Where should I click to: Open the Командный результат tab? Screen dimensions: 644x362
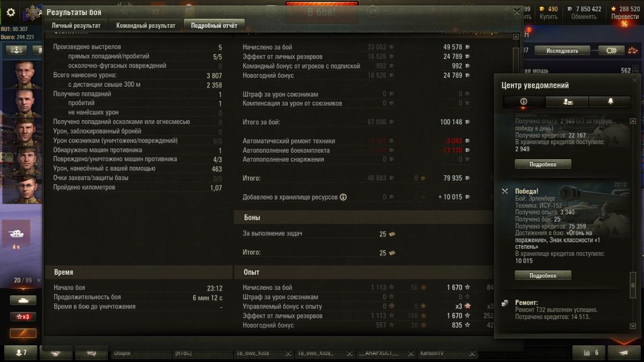[145, 25]
